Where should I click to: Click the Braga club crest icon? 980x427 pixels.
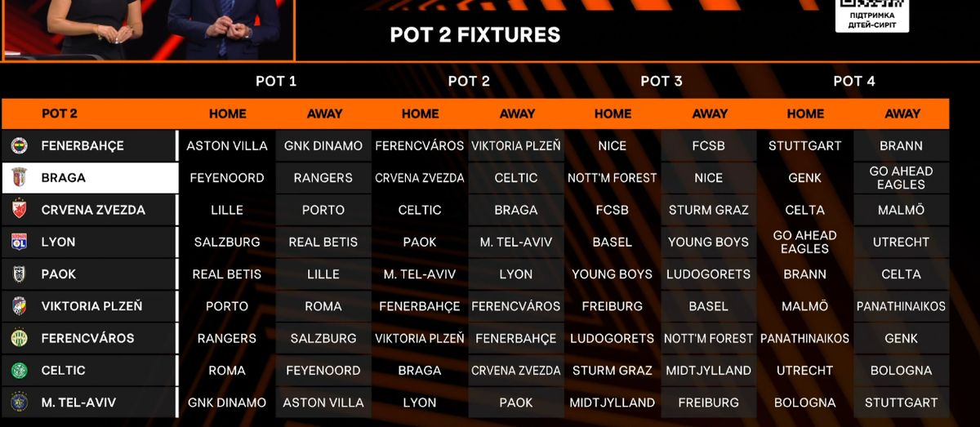pos(19,177)
